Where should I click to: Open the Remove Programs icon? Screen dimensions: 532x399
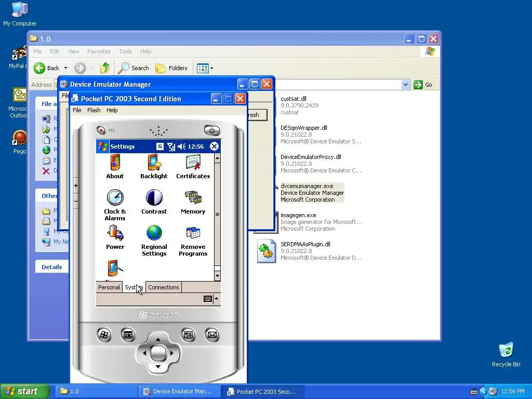pyautogui.click(x=193, y=240)
